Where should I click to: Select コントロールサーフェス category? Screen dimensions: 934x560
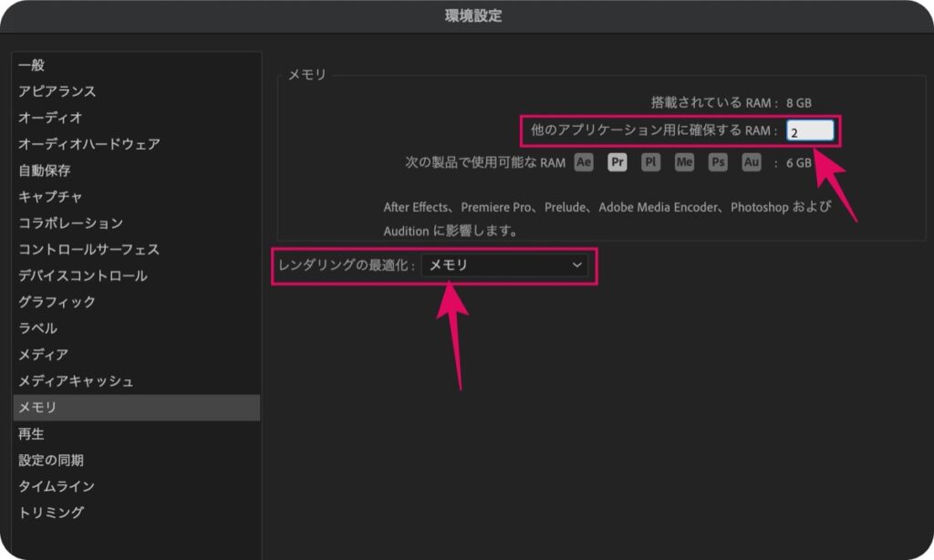coord(137,249)
